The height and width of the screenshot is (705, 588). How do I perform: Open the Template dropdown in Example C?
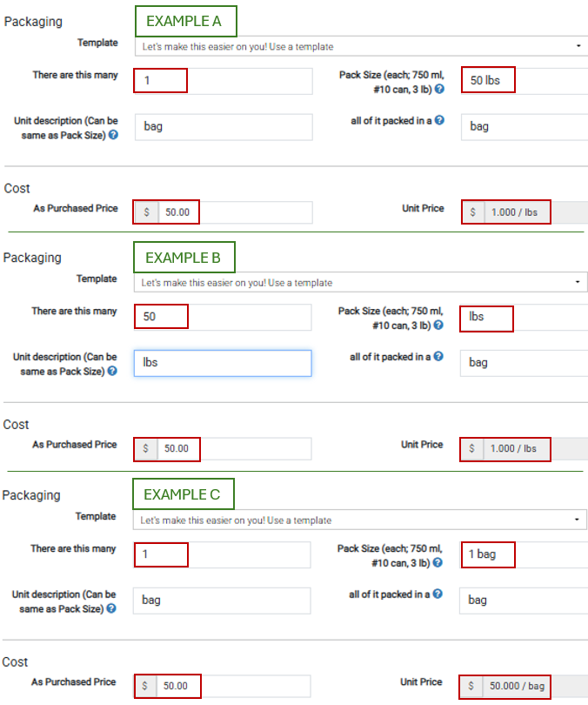click(x=361, y=520)
